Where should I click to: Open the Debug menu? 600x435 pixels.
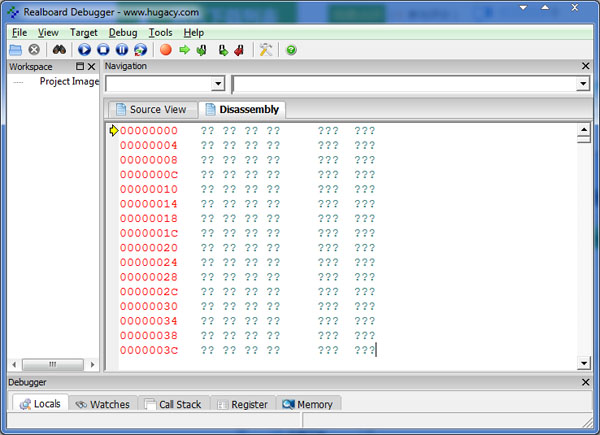pyautogui.click(x=122, y=32)
